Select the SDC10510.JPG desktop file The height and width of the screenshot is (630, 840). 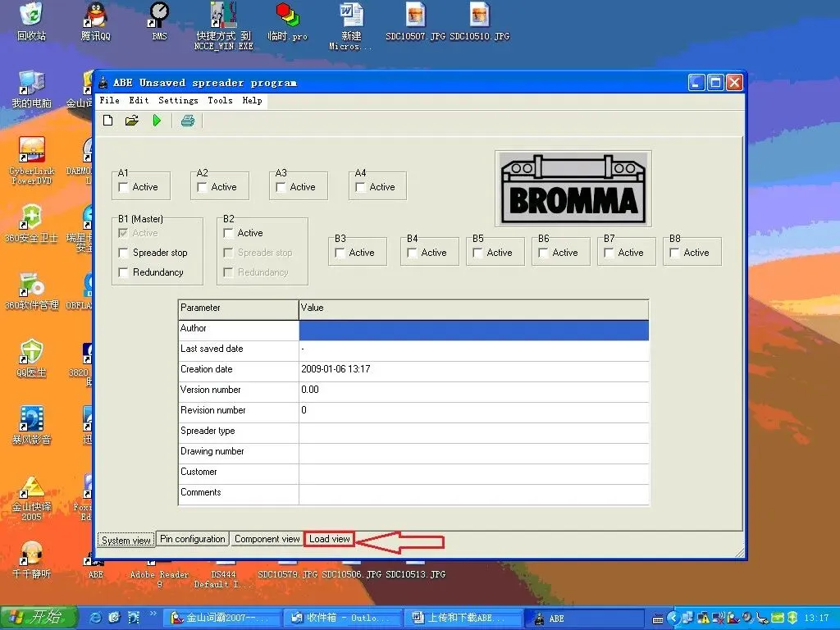[479, 21]
